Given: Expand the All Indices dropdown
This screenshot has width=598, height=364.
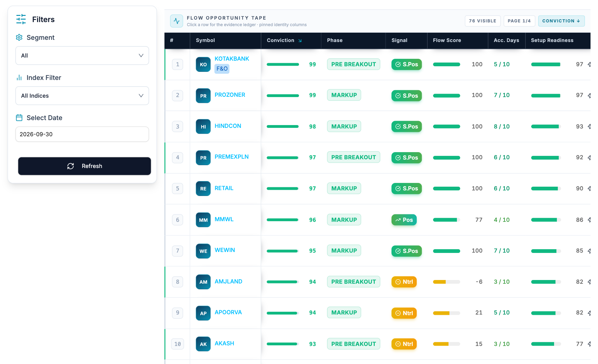Looking at the screenshot, I should tap(82, 96).
